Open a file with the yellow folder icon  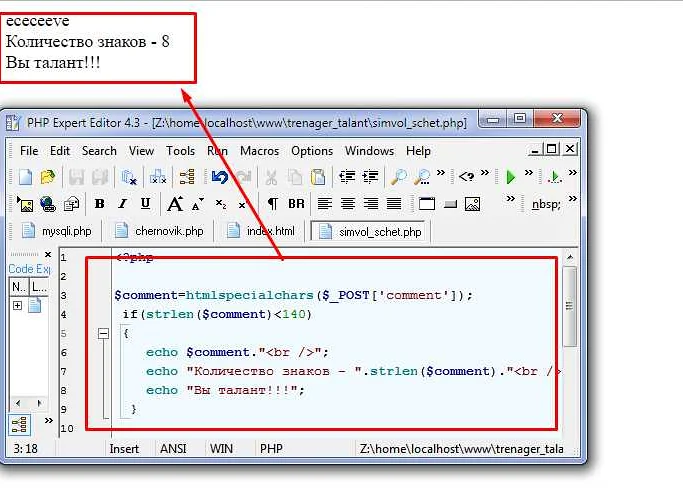click(47, 177)
